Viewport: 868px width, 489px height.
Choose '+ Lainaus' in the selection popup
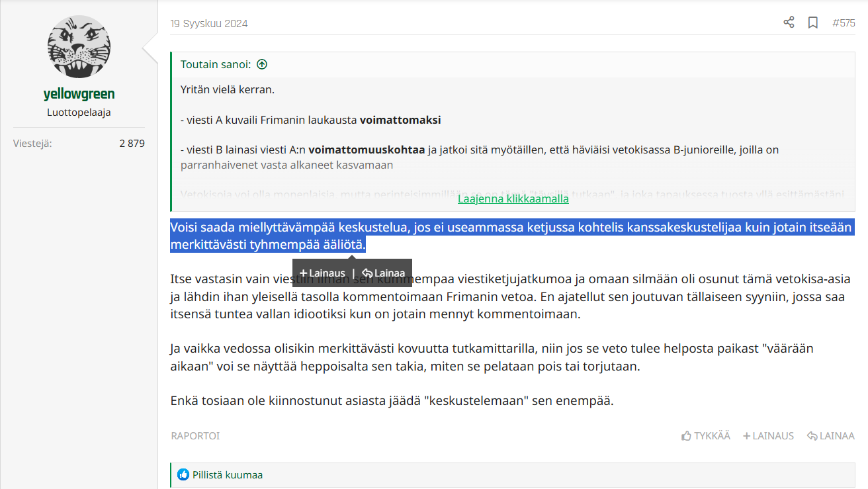(322, 273)
